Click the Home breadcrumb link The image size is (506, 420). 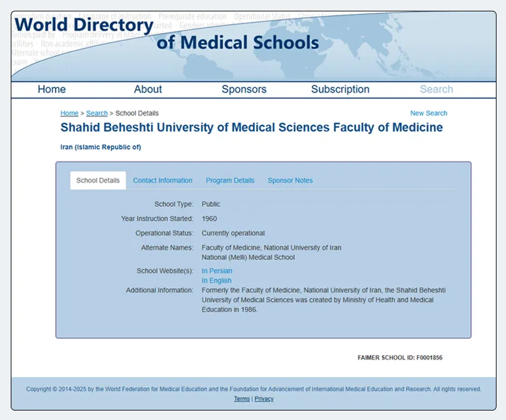click(x=70, y=113)
